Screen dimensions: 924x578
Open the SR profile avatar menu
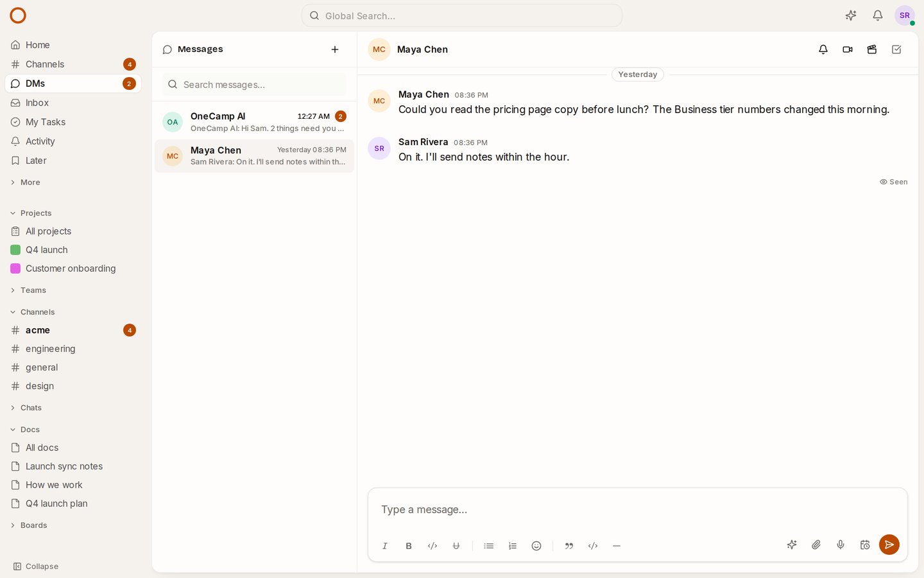(905, 15)
